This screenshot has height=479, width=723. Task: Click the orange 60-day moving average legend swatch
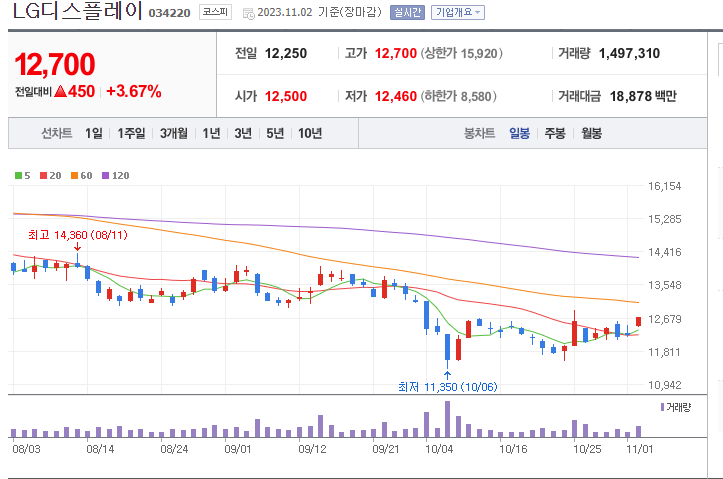(74, 175)
